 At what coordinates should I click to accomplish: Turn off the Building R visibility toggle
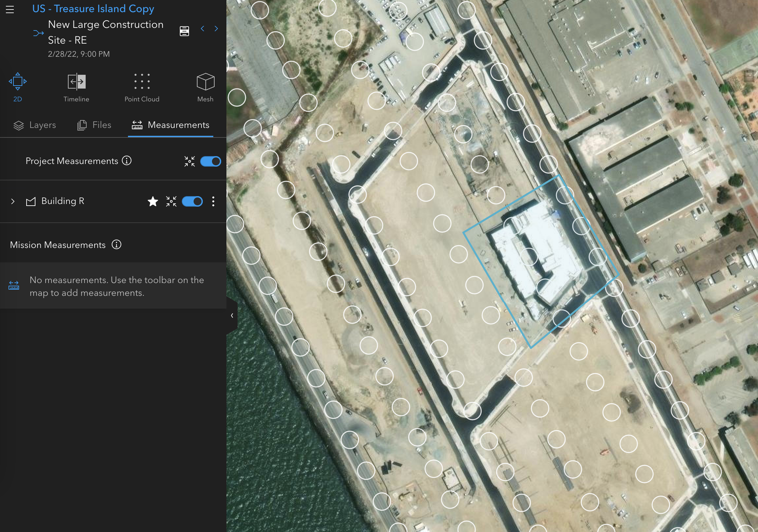(193, 201)
